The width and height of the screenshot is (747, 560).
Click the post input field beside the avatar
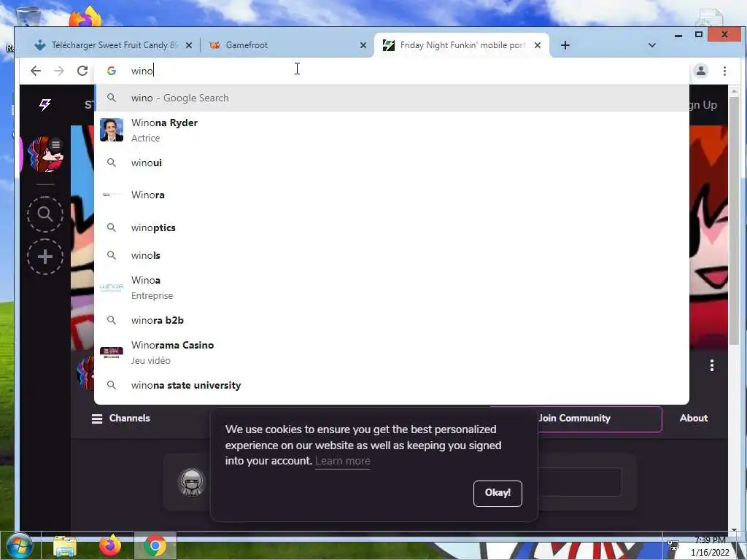[579, 483]
